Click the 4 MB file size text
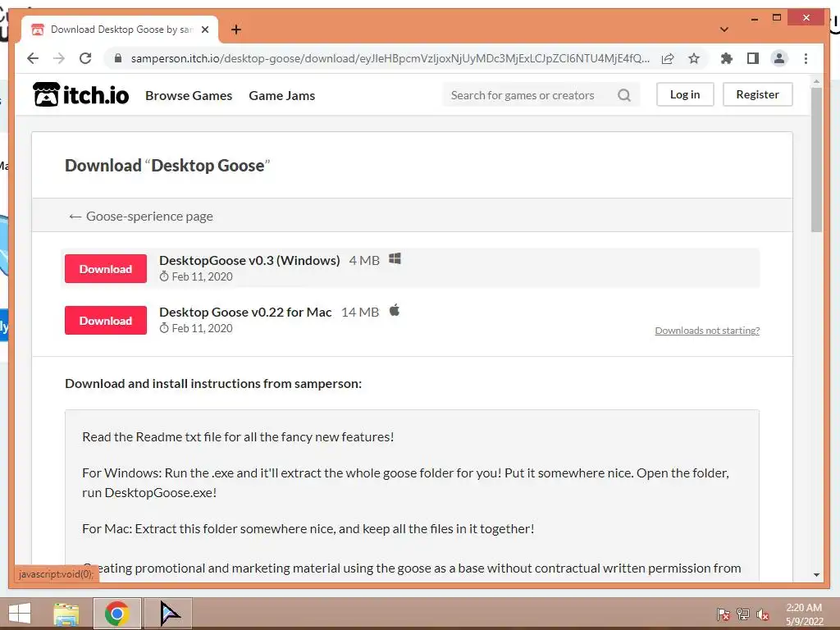The height and width of the screenshot is (630, 840). [x=364, y=260]
